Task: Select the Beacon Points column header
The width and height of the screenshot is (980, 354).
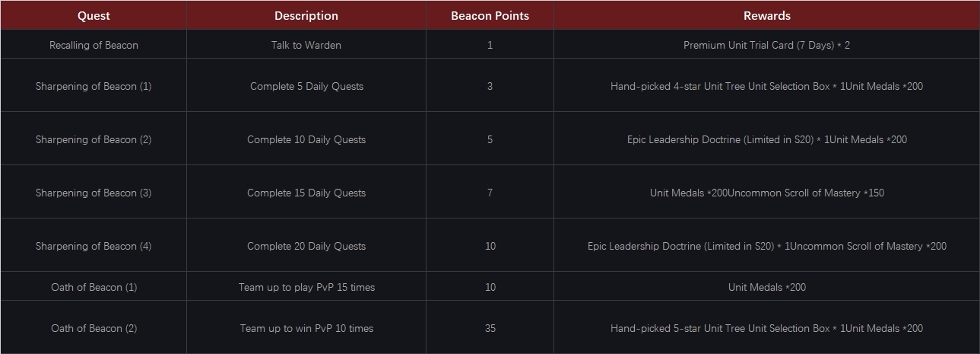Action: pyautogui.click(x=490, y=15)
